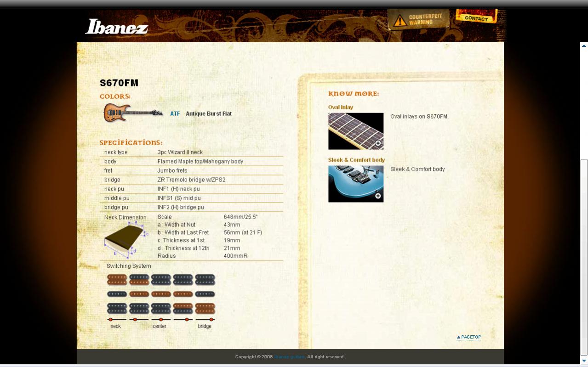Click 'INF2 (H) bridge pu' value

tap(181, 208)
